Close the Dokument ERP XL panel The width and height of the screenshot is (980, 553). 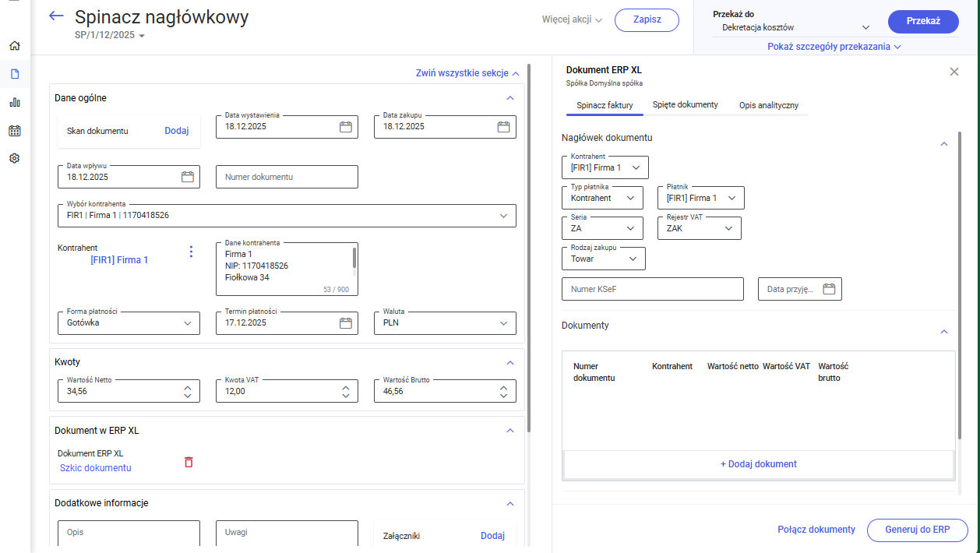[954, 72]
